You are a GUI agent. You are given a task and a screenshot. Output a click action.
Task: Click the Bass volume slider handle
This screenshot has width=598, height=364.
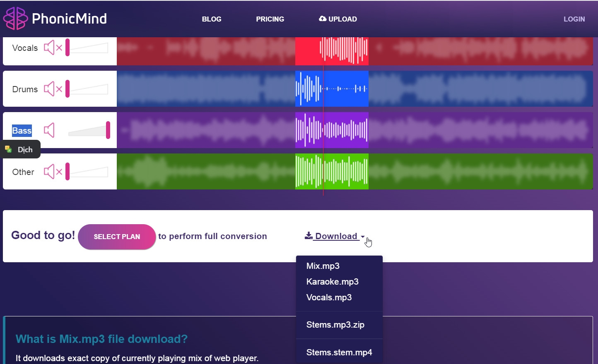point(108,130)
